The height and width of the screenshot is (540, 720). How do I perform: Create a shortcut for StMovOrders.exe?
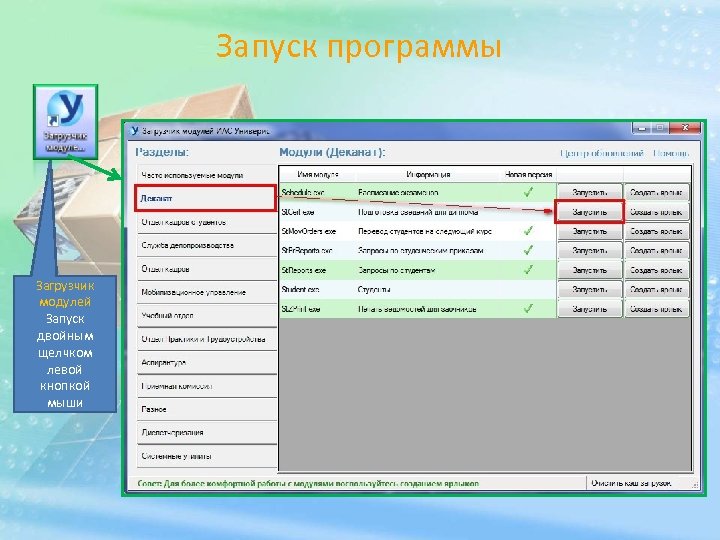[x=657, y=231]
